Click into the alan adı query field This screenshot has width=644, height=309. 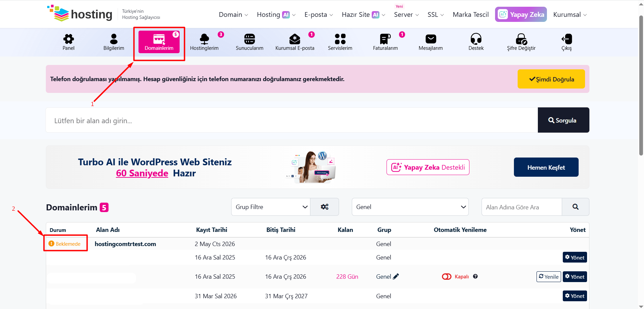click(292, 120)
